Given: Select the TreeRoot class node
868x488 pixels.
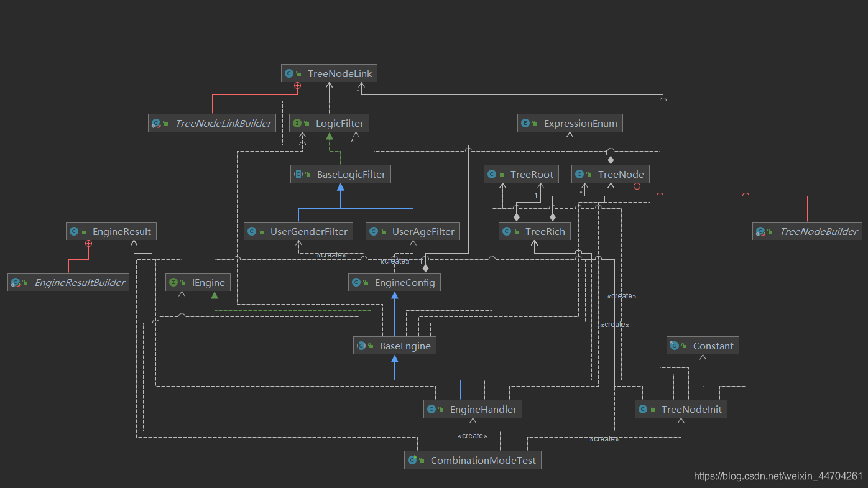Looking at the screenshot, I should coord(521,174).
